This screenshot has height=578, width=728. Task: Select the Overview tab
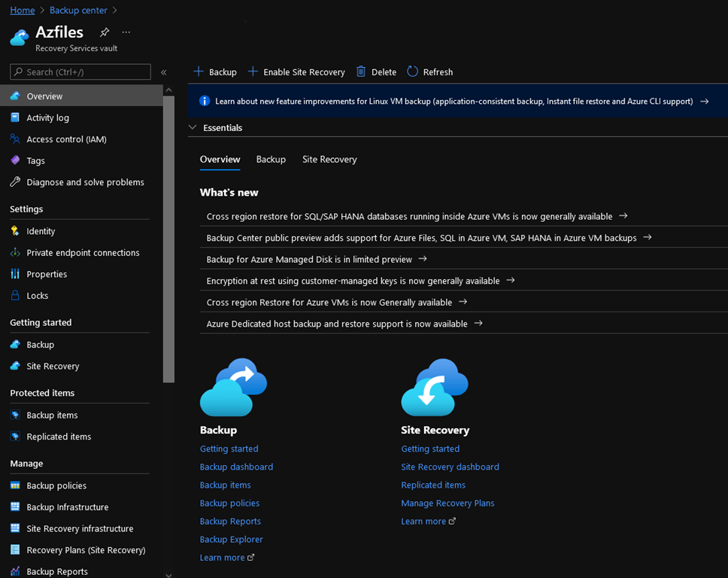(220, 160)
